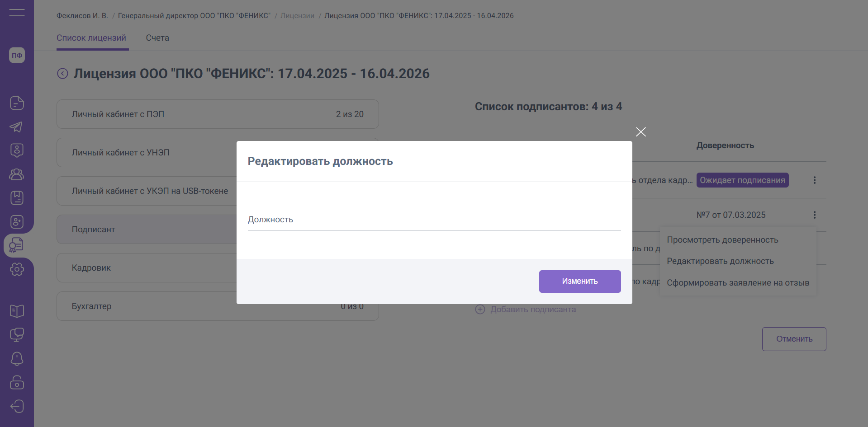
Task: Expand the 'Личный кабинет с ПЭП' license row
Action: pos(218,114)
